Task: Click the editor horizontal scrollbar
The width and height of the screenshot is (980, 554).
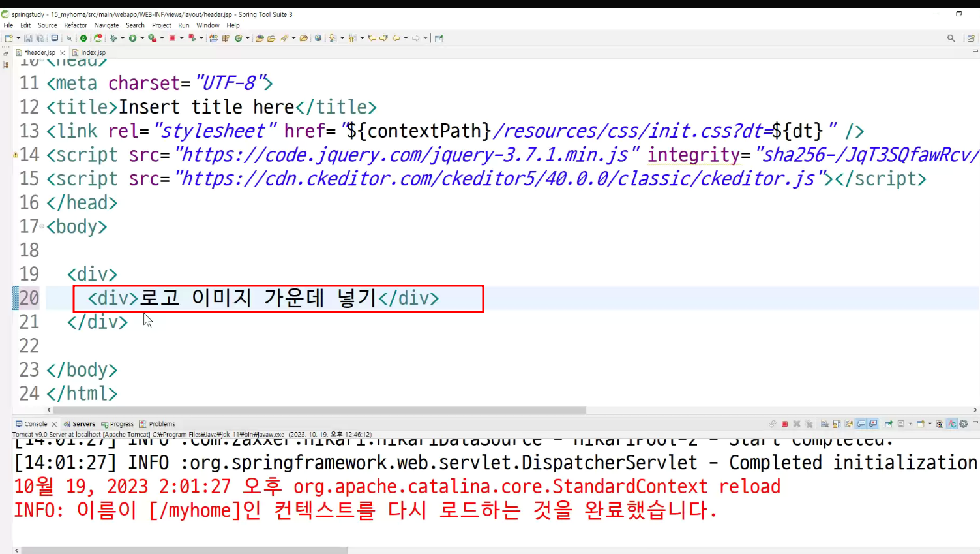Action: click(x=319, y=410)
